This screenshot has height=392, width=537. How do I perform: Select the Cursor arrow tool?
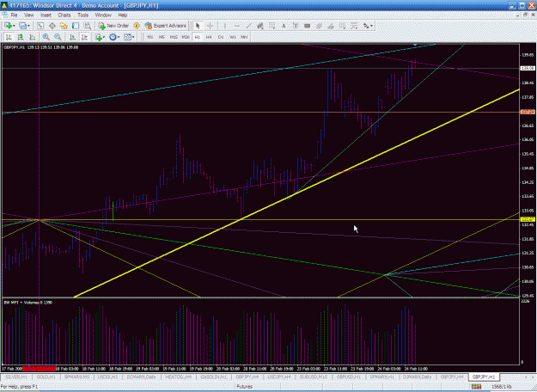click(x=198, y=26)
